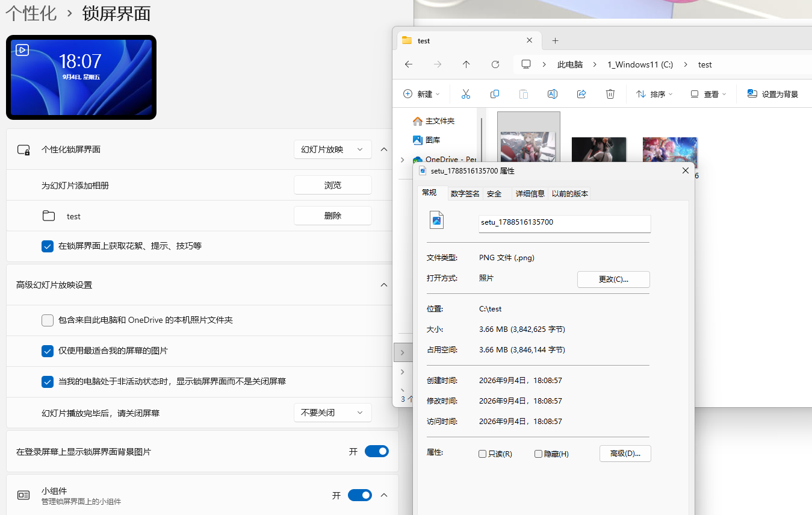Click the 更改(C)... button
The image size is (812, 515).
(613, 279)
